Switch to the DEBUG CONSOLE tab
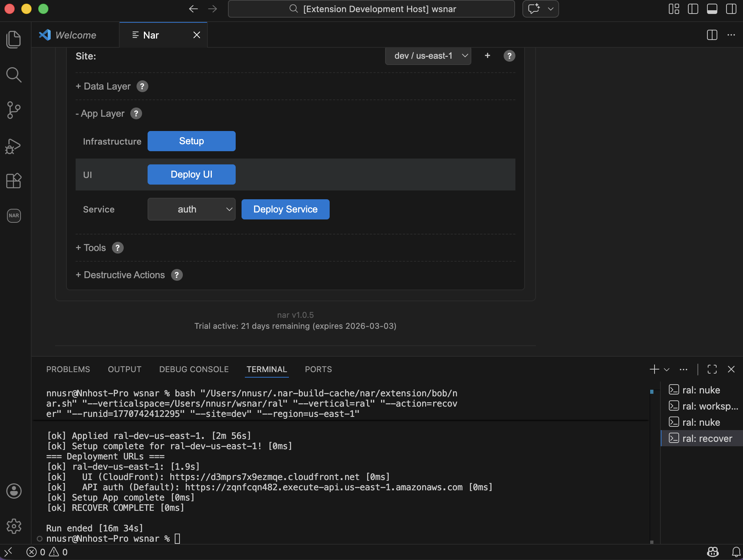The height and width of the screenshot is (560, 743). (x=193, y=369)
